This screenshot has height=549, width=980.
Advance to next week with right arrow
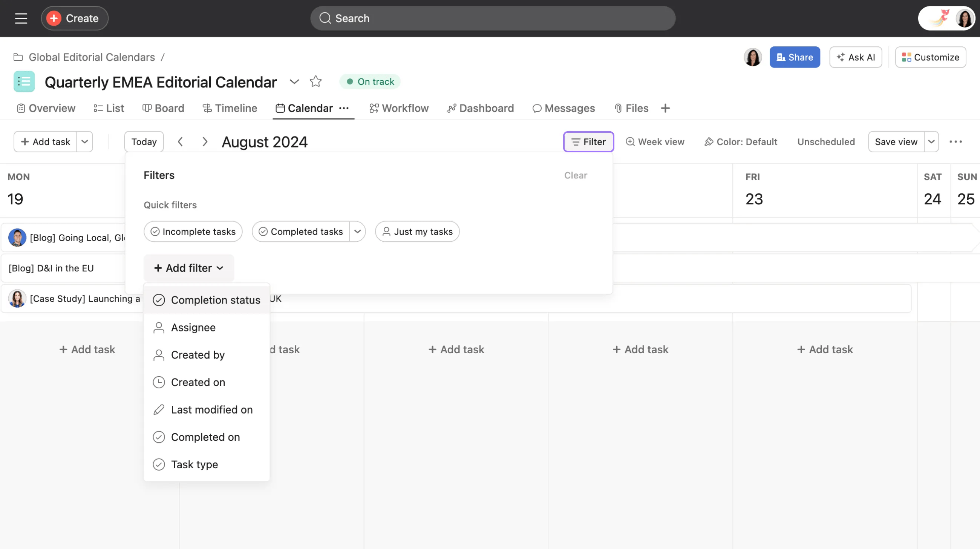(x=205, y=142)
